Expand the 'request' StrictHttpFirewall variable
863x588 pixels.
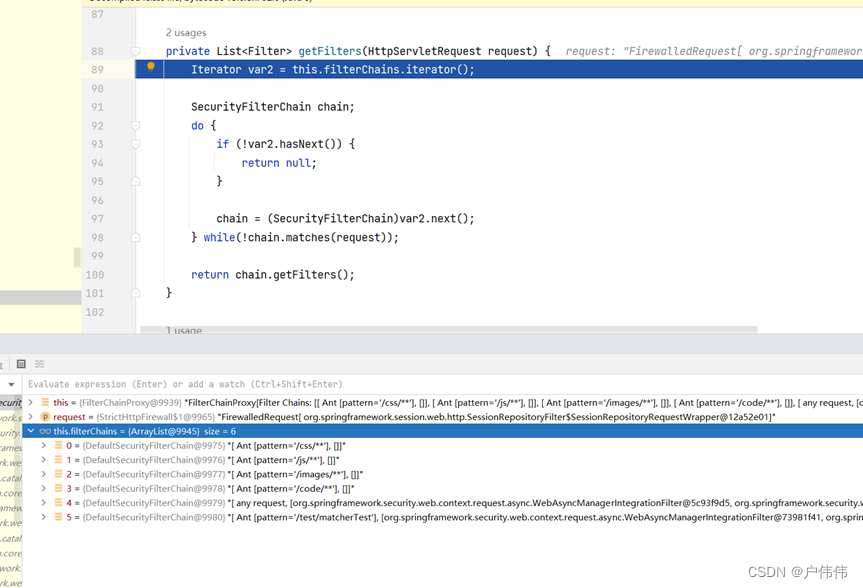pyautogui.click(x=31, y=417)
